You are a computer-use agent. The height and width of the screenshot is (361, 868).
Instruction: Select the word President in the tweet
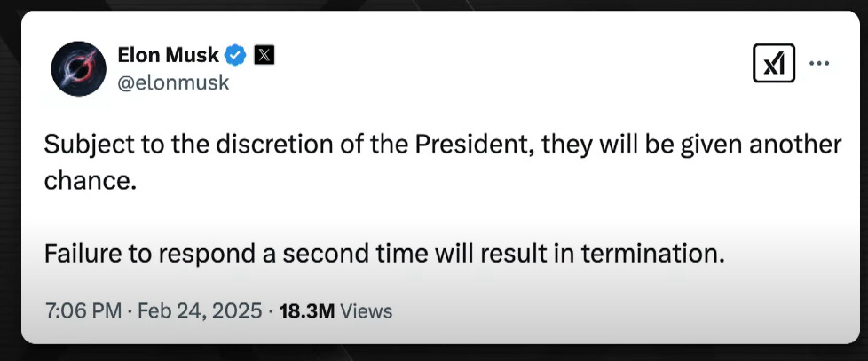pos(474,145)
